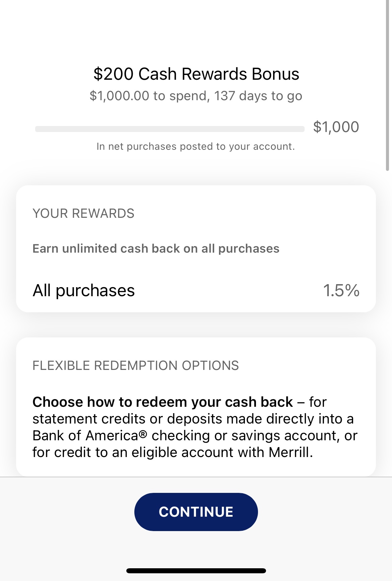
Task: Tap the CONTINUE button
Action: pos(196,512)
